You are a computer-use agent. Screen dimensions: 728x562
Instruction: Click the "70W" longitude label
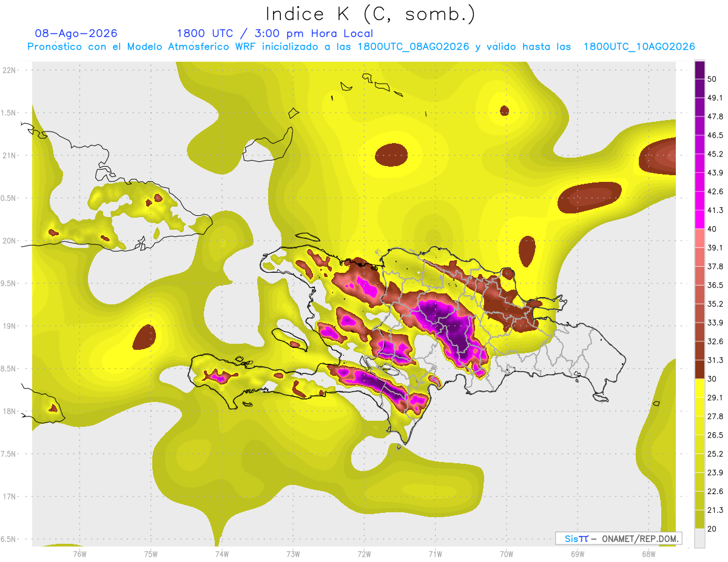point(507,554)
